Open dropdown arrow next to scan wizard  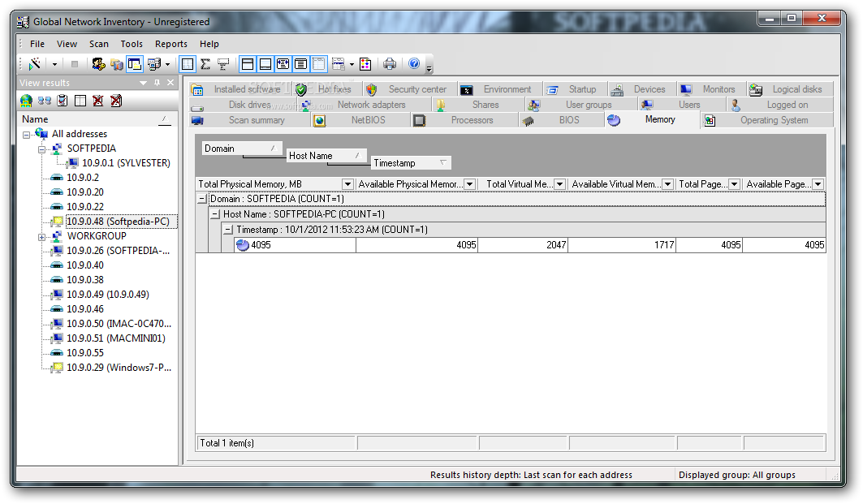(x=54, y=64)
